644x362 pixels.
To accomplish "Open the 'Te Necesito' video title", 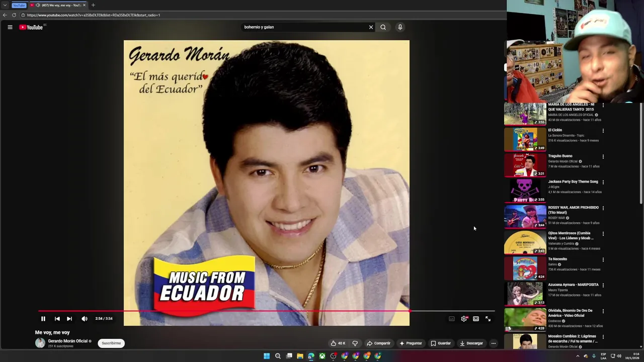I will (x=557, y=259).
